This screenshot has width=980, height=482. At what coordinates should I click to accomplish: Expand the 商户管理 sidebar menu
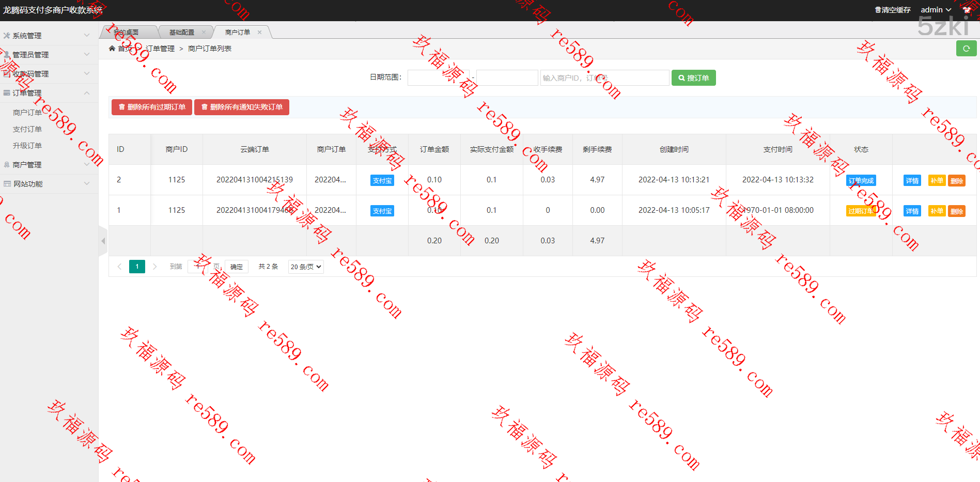click(x=46, y=165)
